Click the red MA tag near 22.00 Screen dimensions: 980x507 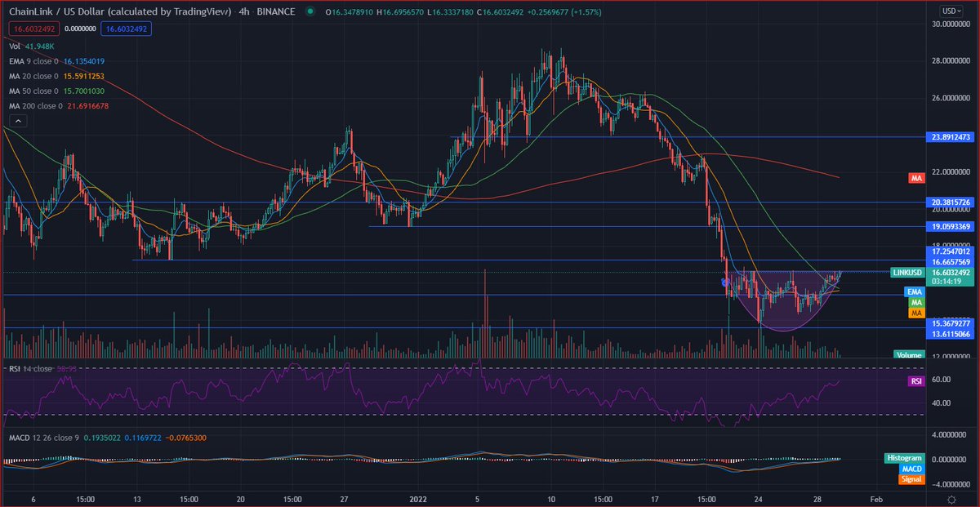coord(915,177)
